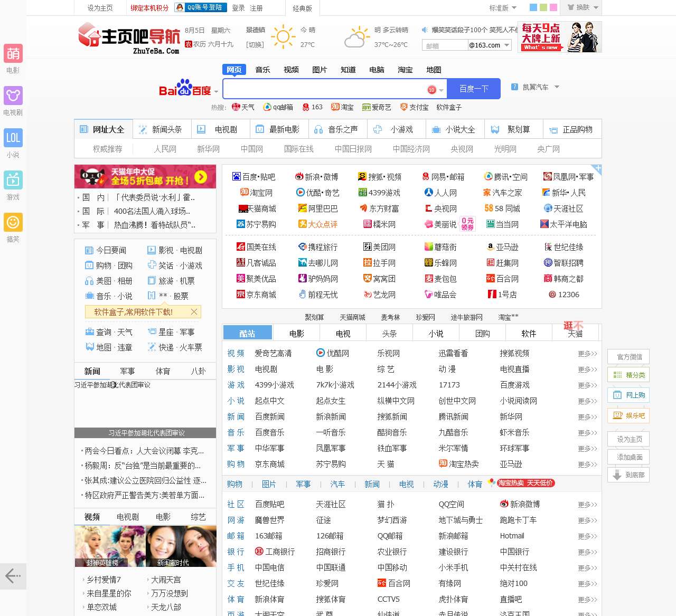676x616 pixels.
Task: Click the 网上购 side button
Action: pos(628,395)
